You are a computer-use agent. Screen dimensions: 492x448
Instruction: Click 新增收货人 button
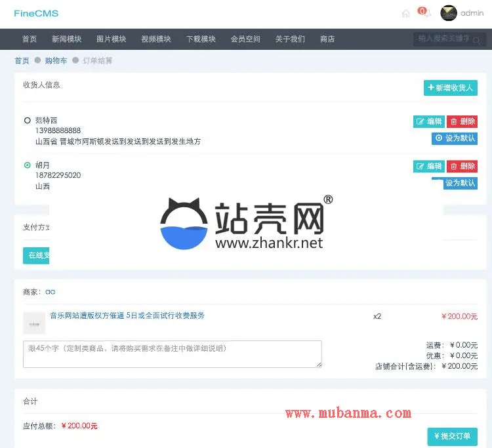tap(450, 88)
